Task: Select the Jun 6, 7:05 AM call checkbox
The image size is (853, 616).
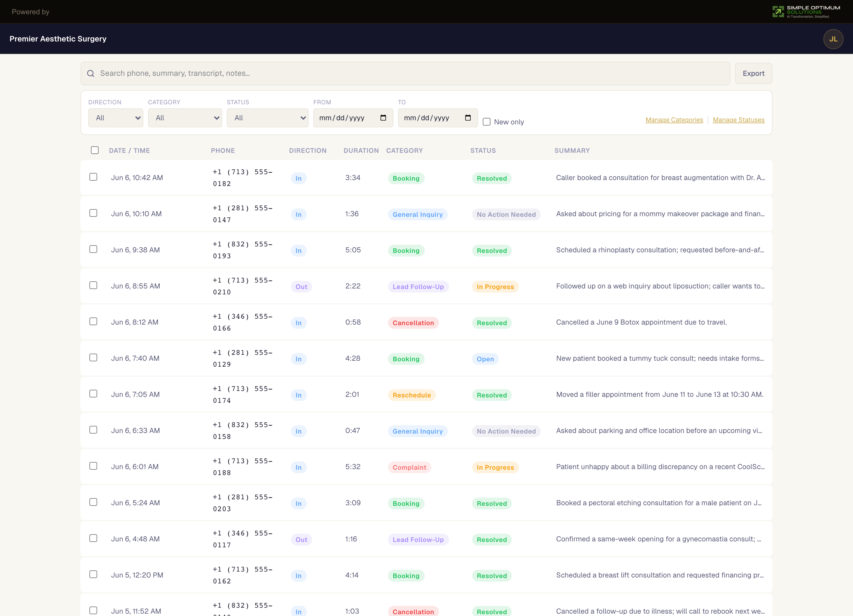Action: coord(93,393)
